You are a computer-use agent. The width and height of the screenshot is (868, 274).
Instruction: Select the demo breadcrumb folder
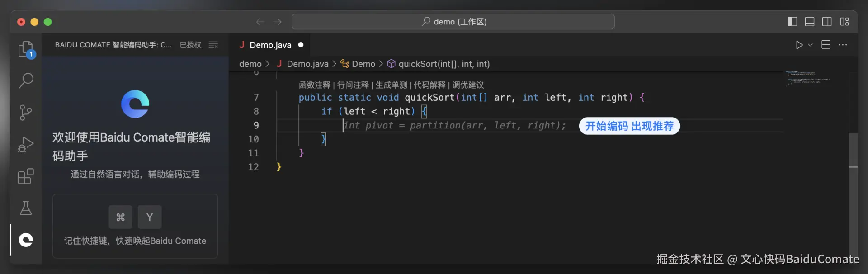tap(250, 64)
